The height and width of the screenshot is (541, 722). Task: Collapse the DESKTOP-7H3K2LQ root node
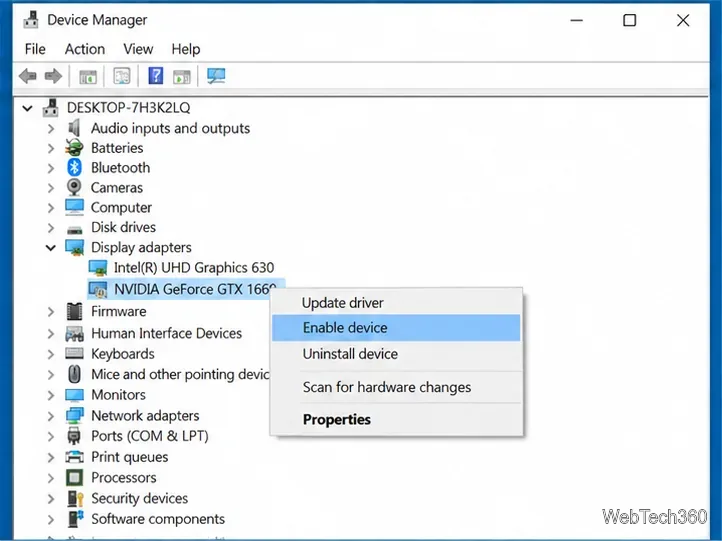pos(28,108)
